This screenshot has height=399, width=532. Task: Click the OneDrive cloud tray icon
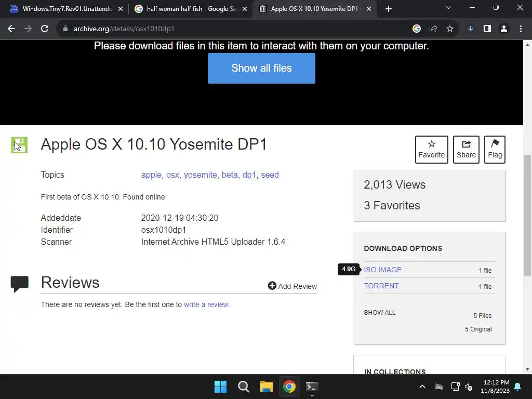click(439, 387)
